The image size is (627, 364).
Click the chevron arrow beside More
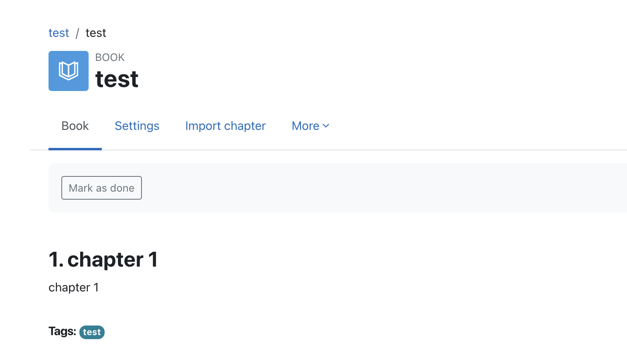326,126
